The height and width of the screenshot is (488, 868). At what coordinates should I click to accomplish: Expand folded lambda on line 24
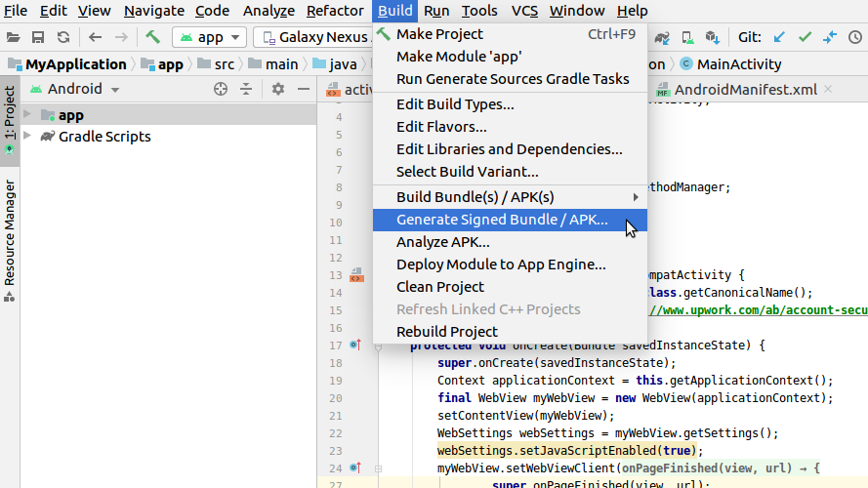378,468
